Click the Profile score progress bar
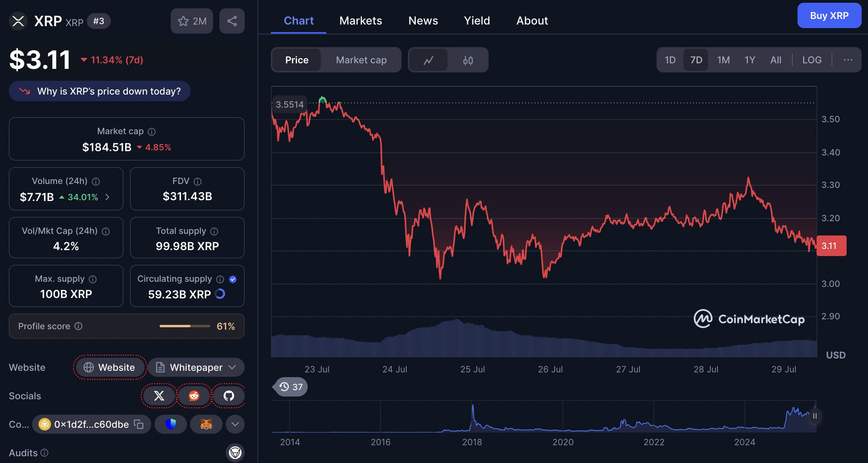 pyautogui.click(x=185, y=326)
